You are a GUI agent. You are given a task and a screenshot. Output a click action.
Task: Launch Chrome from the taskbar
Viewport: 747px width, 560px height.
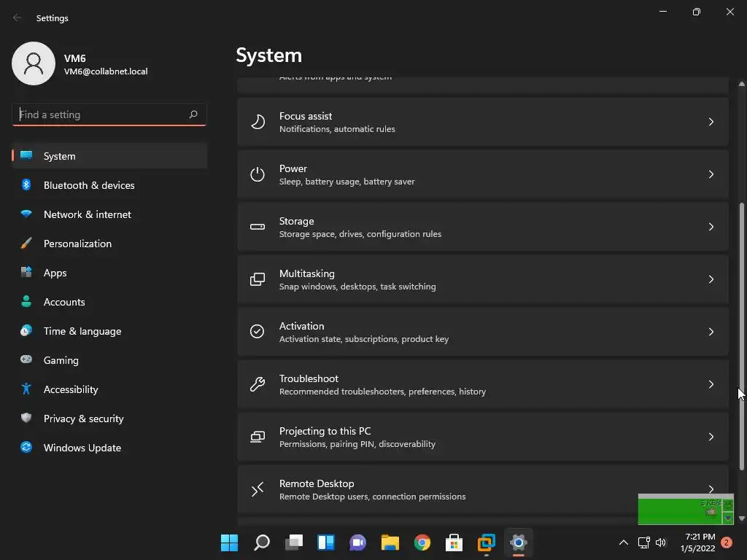click(x=422, y=542)
